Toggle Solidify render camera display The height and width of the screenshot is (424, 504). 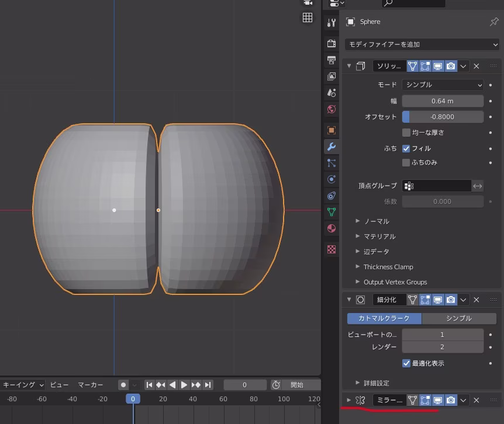[451, 66]
